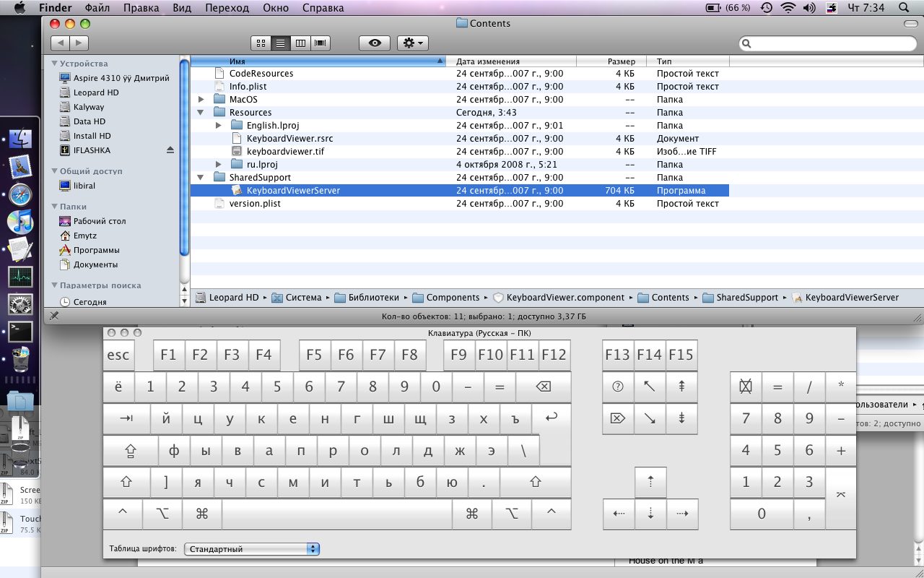924x578 pixels.
Task: Click the Time Machine menu bar icon
Action: coord(766,8)
